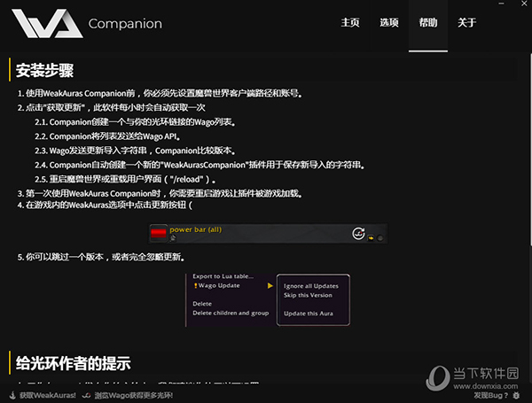The height and width of the screenshot is (403, 532).
Task: Click step 2.2 about Wago API
Action: [x=107, y=136]
